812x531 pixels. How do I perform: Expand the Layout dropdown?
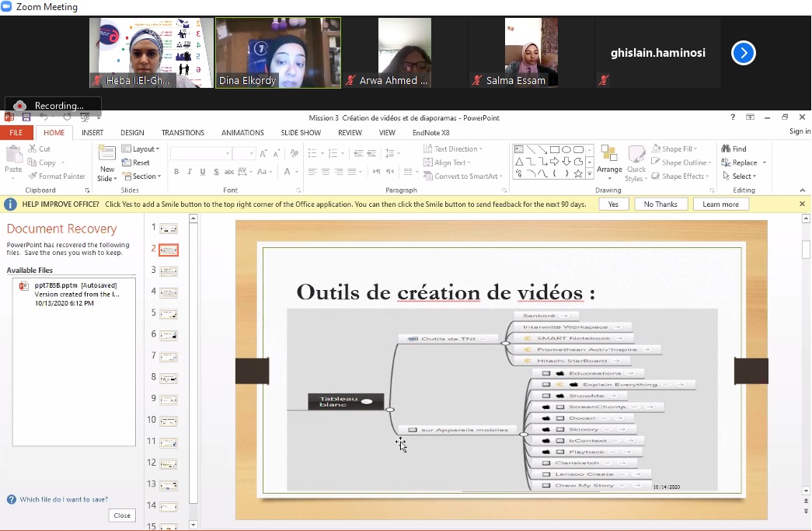[x=145, y=149]
